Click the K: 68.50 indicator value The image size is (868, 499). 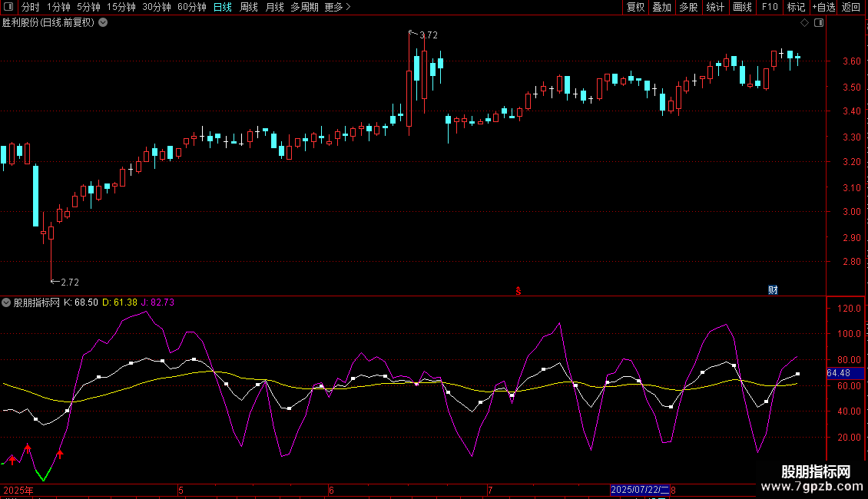(x=81, y=302)
